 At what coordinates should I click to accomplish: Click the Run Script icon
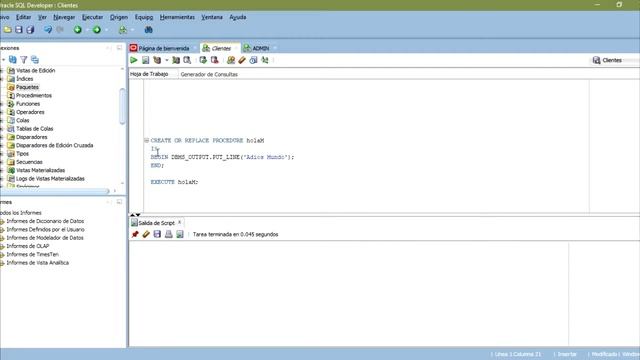pos(145,60)
